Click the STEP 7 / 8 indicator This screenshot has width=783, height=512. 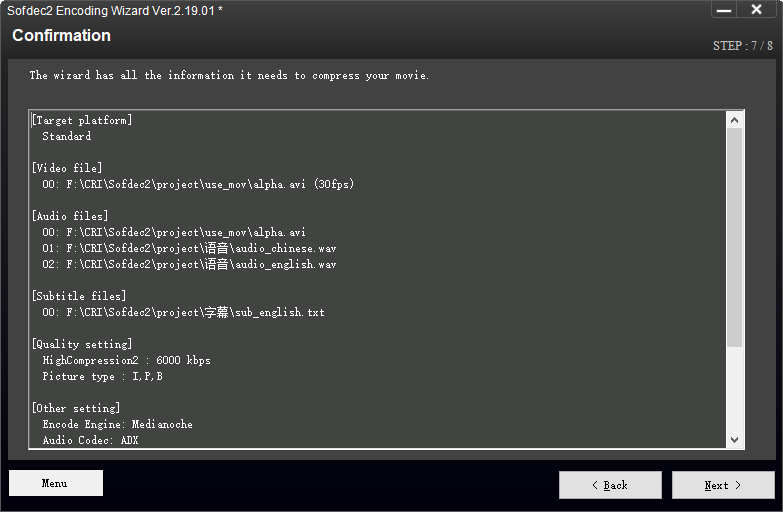[x=743, y=46]
